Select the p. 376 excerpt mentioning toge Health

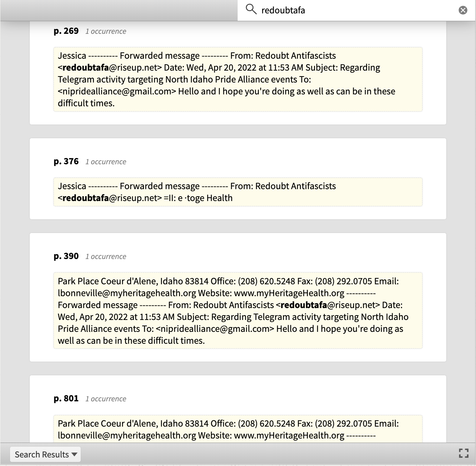(238, 192)
